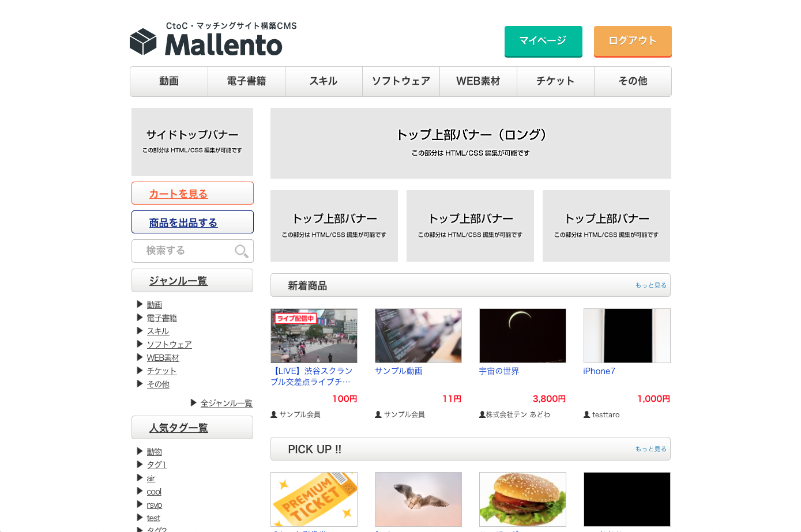
Task: Click arrow icon beside 動画 genre
Action: [140, 304]
